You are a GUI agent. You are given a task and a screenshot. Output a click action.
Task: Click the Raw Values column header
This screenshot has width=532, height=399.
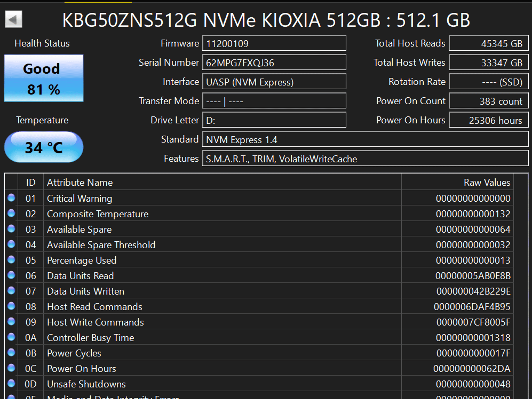click(x=458, y=182)
